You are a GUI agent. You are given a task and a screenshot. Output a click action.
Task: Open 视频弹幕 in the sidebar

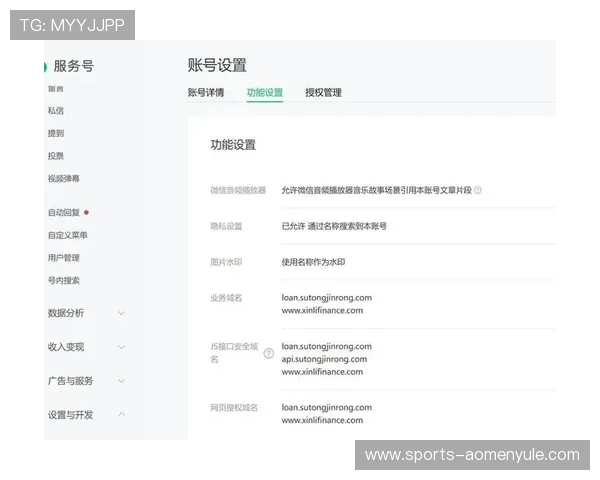[64, 178]
